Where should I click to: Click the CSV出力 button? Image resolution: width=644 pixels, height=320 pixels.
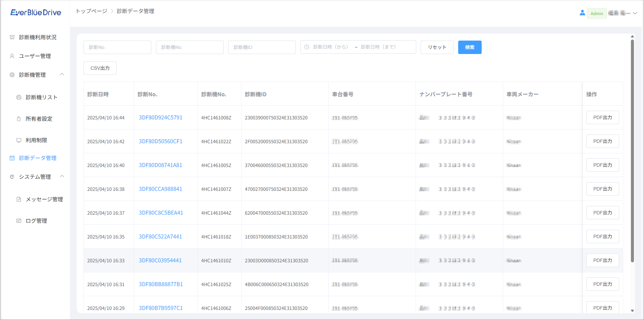coord(100,68)
